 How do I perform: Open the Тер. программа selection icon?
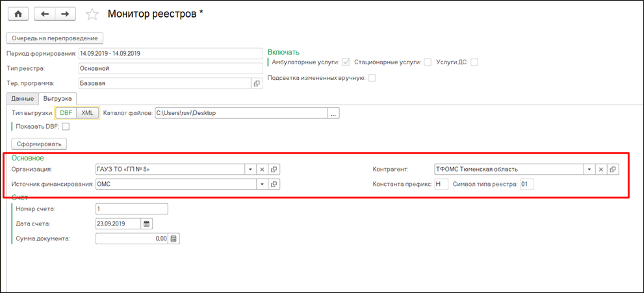point(257,83)
